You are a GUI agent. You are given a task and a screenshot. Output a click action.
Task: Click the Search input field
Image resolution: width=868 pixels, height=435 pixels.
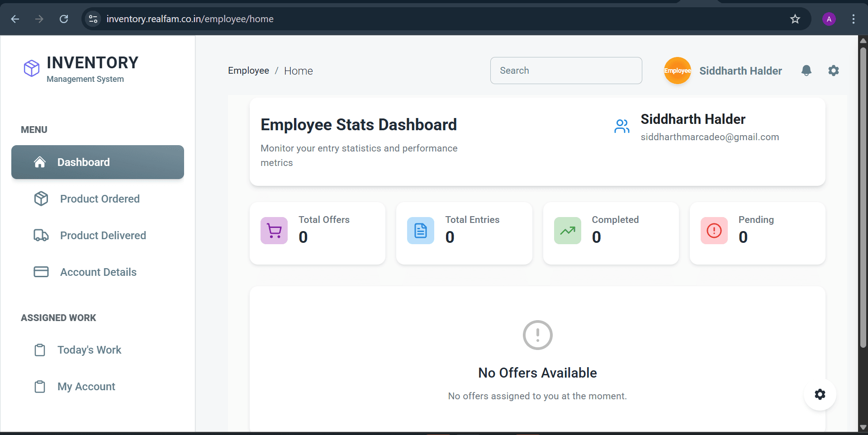pos(566,71)
